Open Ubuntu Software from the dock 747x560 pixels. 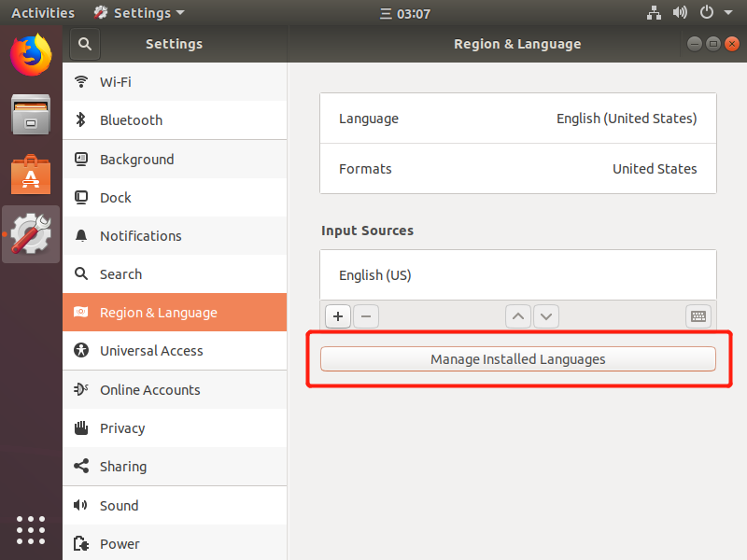31,175
